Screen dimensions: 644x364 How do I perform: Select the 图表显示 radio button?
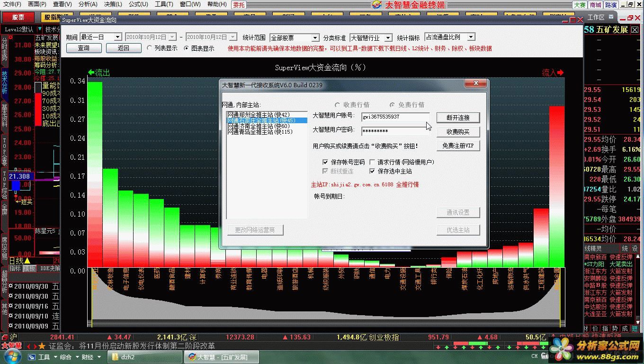tap(186, 48)
